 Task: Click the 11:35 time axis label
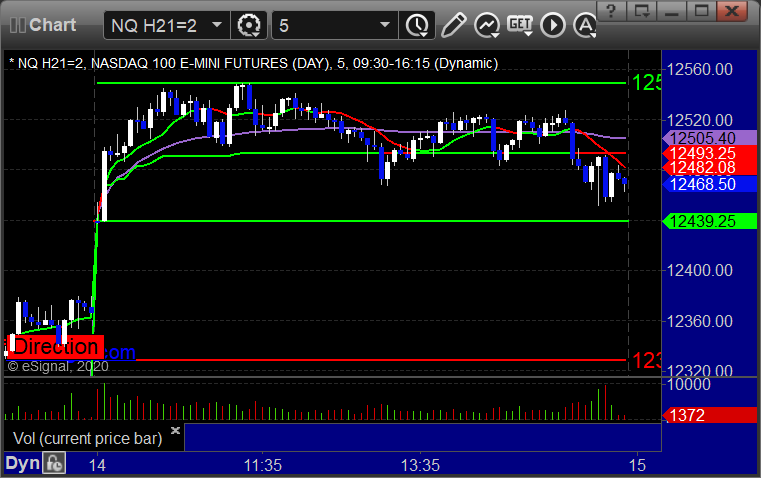[263, 466]
